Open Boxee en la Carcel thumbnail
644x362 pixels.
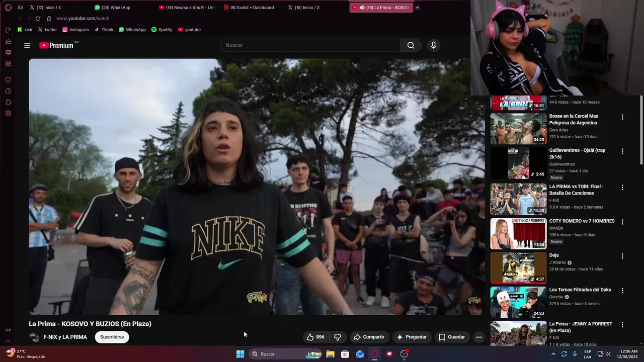pyautogui.click(x=518, y=128)
